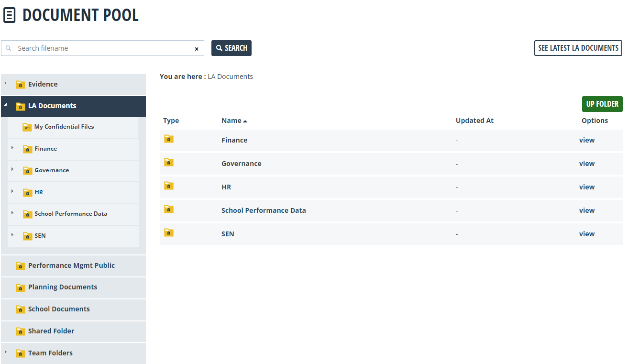Image resolution: width=628 pixels, height=364 pixels.
Task: Clear the search field with the x
Action: (x=197, y=49)
